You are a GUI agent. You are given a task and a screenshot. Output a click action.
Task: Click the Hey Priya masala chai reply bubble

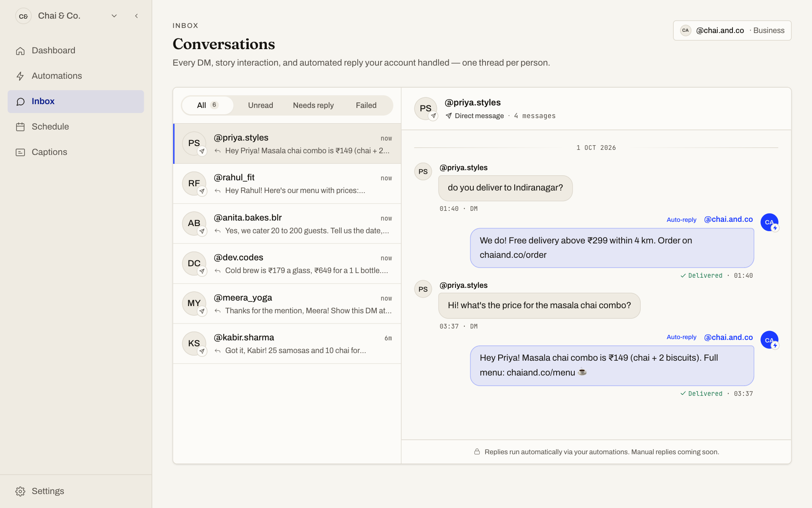[x=612, y=366]
